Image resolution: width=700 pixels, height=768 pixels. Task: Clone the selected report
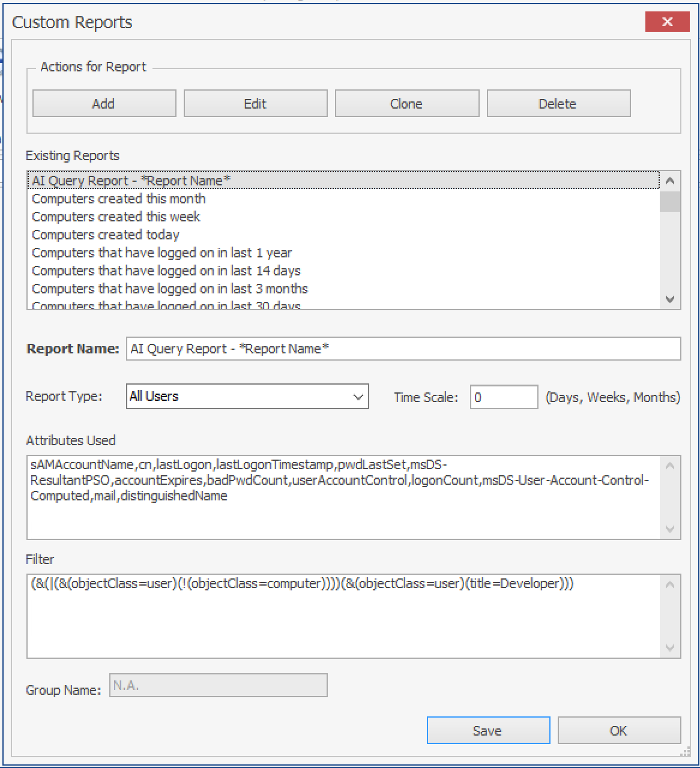pos(406,104)
